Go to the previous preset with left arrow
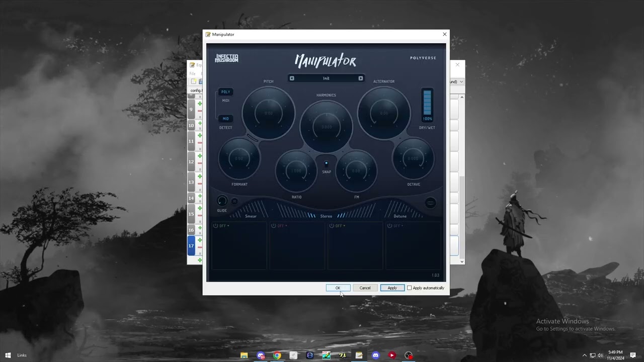The image size is (644, 362). click(x=292, y=78)
